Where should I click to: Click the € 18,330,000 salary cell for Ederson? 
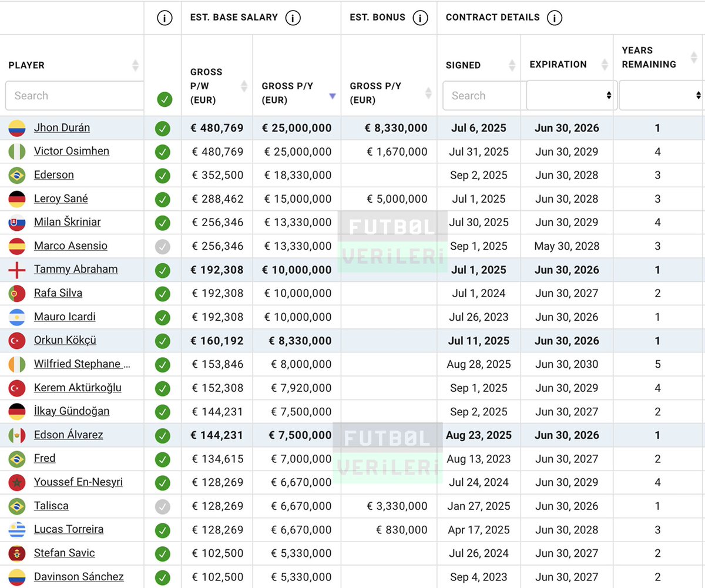click(297, 175)
